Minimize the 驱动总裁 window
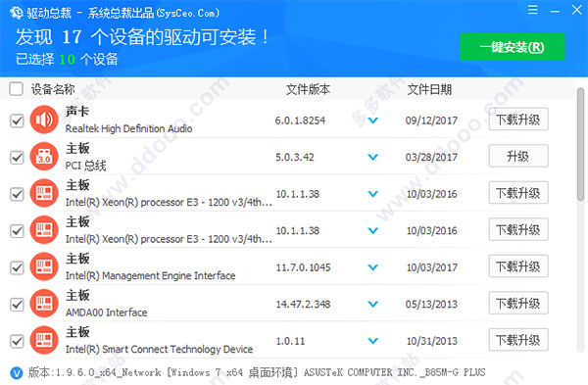The height and width of the screenshot is (385, 588). click(x=555, y=11)
